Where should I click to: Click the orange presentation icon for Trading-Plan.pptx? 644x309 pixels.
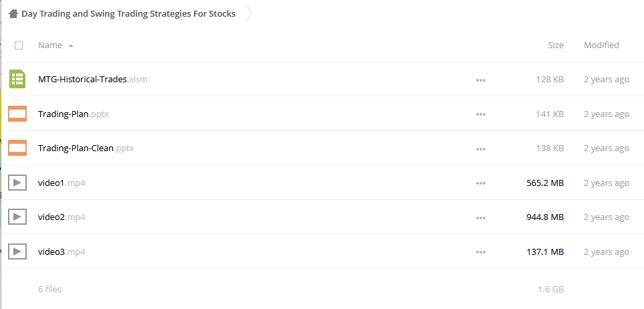click(x=17, y=114)
